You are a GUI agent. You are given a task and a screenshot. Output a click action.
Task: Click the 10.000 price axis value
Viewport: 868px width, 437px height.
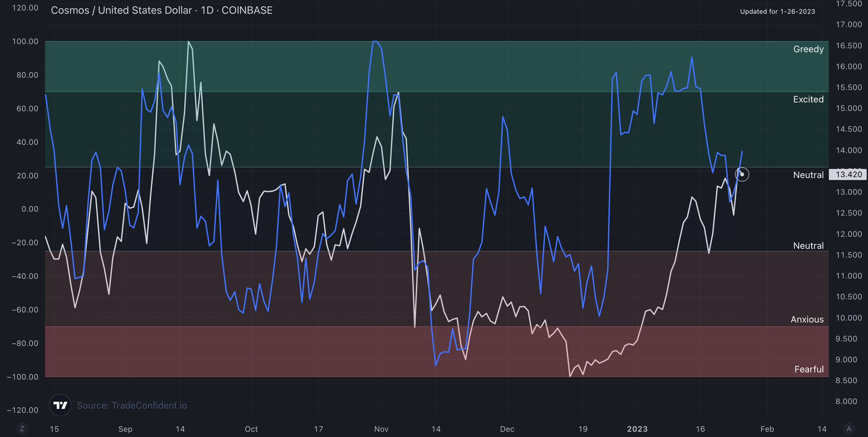coord(849,318)
